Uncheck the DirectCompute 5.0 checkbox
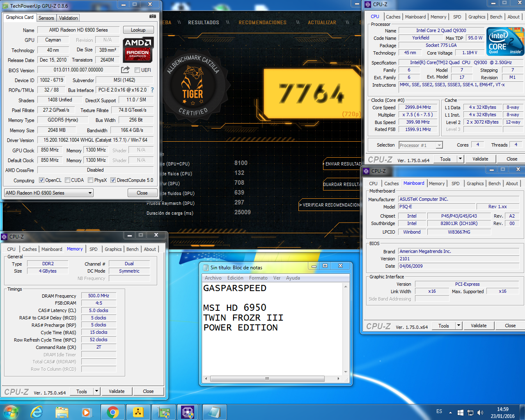525x420 pixels. (x=113, y=180)
